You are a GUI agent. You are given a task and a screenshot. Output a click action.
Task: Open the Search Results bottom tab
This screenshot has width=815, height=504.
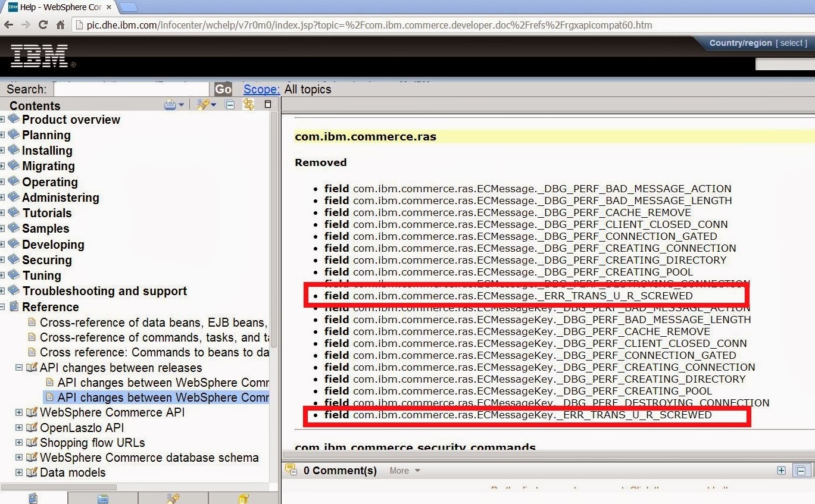[173, 498]
